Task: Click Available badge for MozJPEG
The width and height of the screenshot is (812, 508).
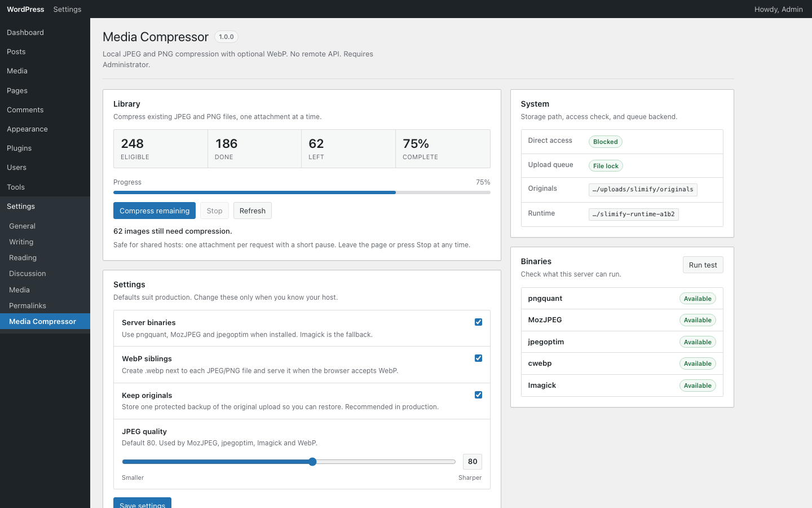Action: [698, 320]
